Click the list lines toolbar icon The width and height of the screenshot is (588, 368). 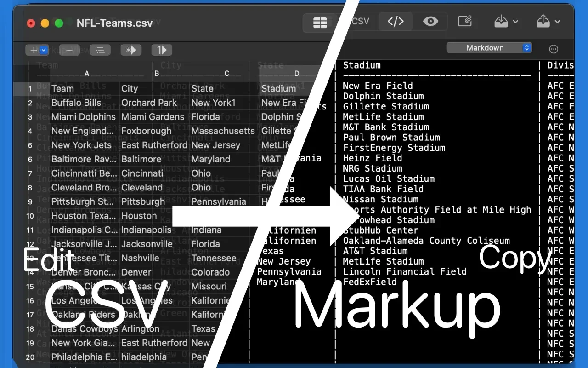tap(100, 50)
